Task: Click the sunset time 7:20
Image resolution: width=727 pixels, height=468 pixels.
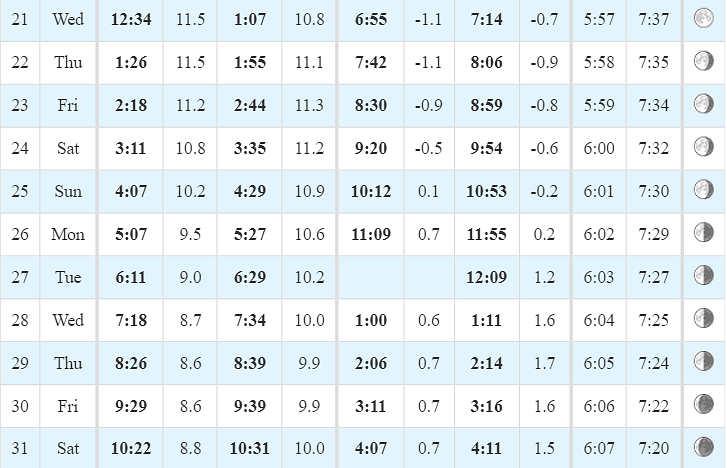Action: [x=654, y=449]
